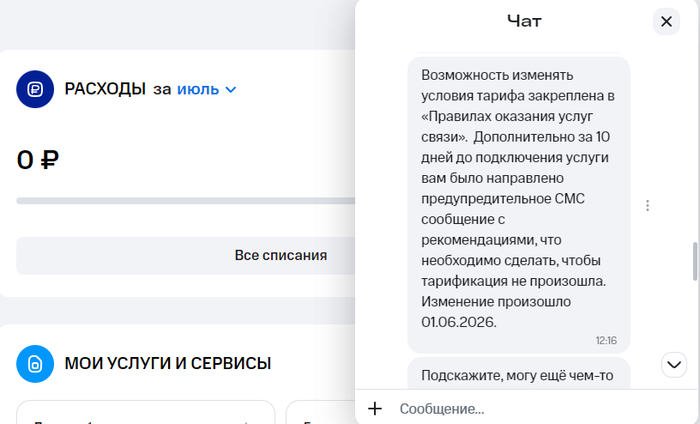
Task: Click the message mentioning 01.06.2026
Action: coord(519,205)
